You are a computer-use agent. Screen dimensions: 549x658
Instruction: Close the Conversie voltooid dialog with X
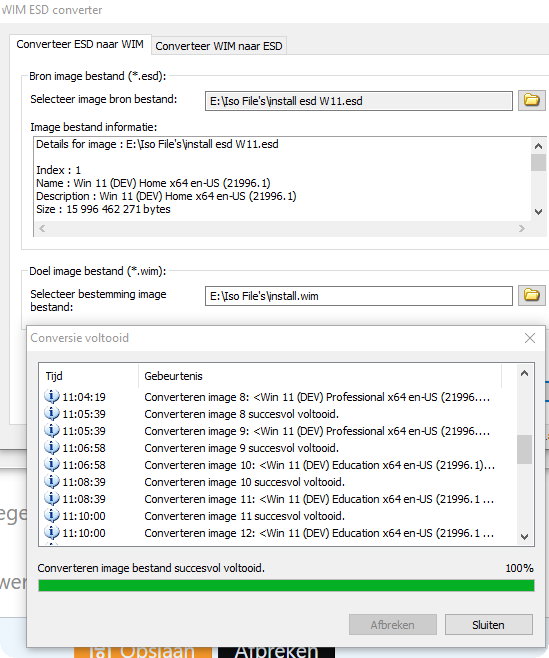530,338
